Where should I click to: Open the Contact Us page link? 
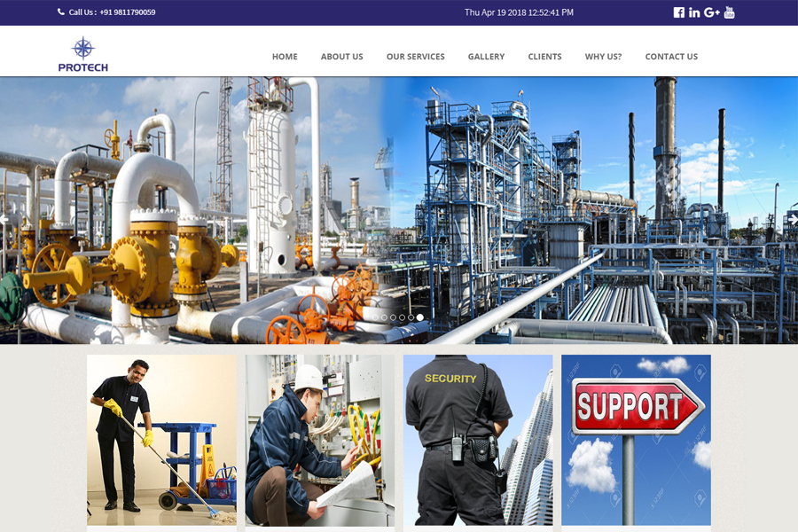click(x=671, y=57)
